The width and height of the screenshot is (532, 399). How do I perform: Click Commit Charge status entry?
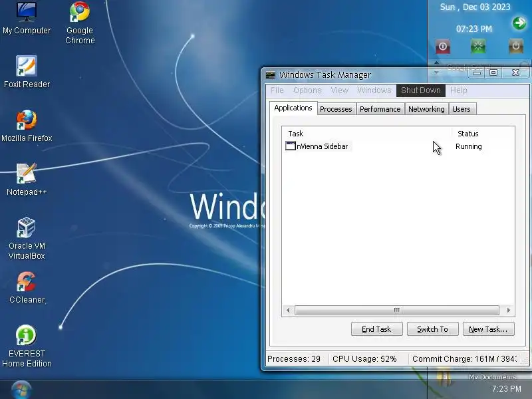(x=464, y=359)
